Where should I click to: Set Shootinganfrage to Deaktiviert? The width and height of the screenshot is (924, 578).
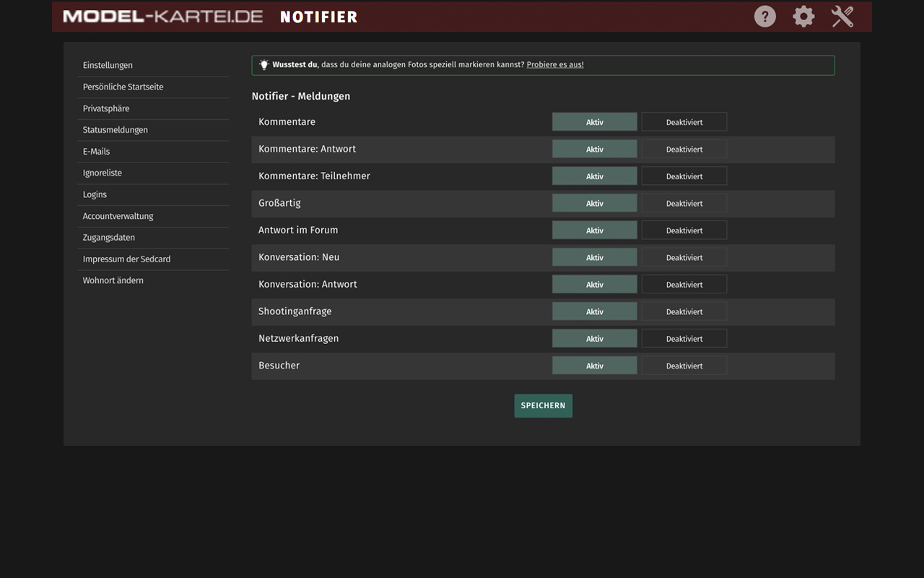[684, 312]
